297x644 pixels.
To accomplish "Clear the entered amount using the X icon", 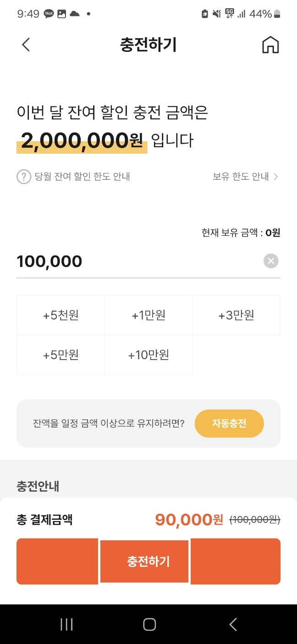I will click(x=270, y=261).
